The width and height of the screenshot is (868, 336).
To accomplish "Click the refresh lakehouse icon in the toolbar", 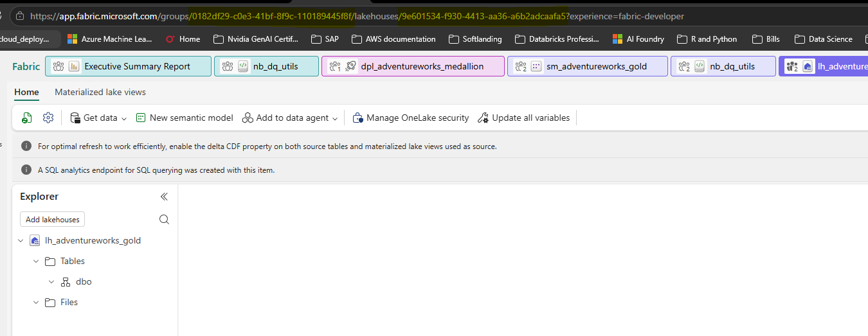I will (x=27, y=118).
